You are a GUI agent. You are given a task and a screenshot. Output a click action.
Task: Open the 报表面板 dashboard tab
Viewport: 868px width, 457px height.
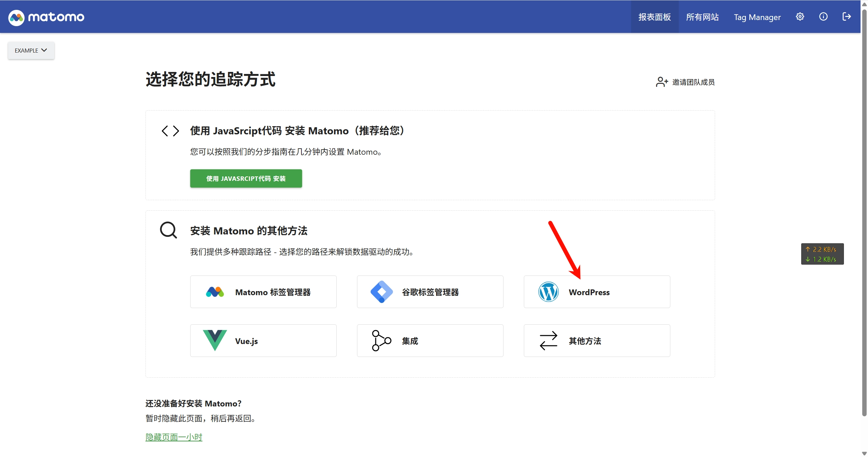pos(654,17)
